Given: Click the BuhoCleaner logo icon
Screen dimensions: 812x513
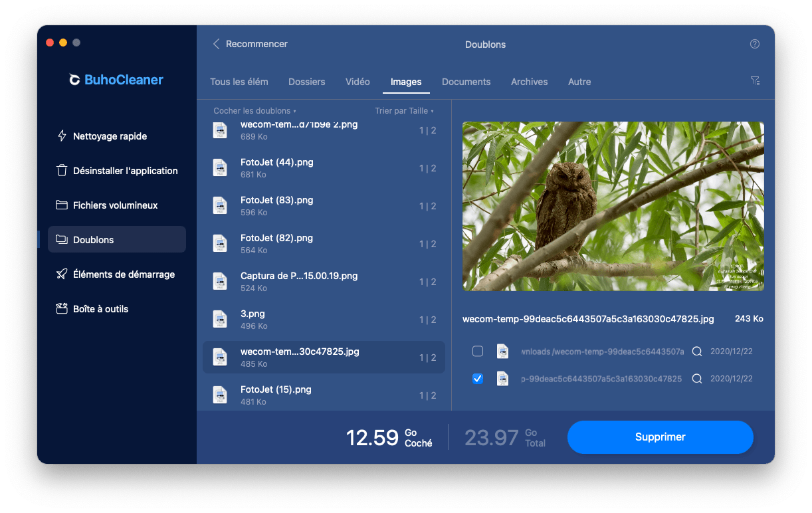Looking at the screenshot, I should [75, 80].
